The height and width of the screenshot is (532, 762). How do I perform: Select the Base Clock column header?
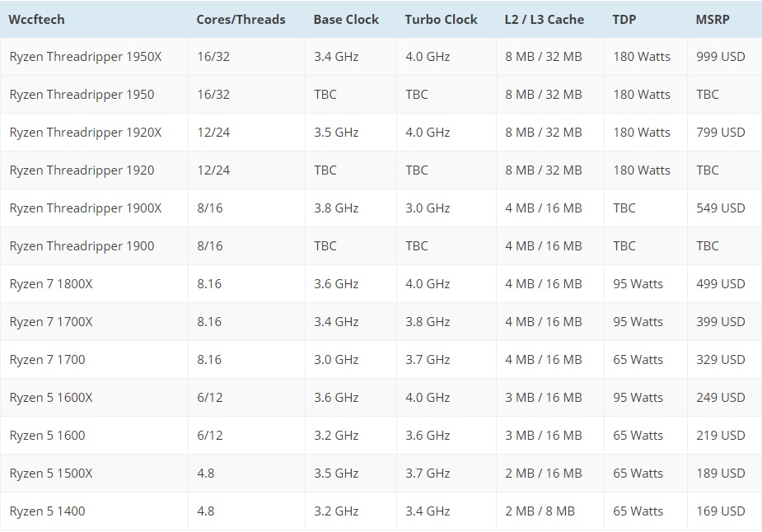pos(346,19)
